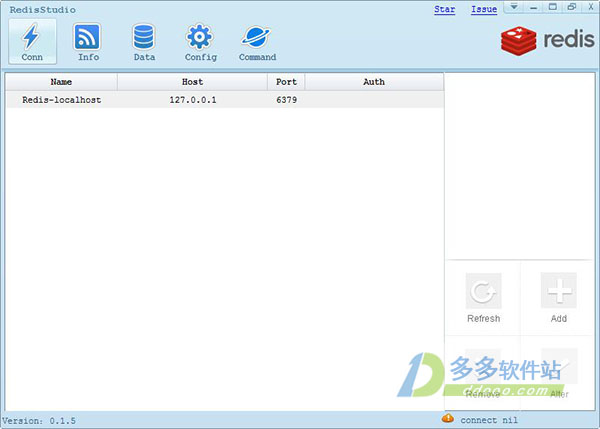Open the Star link

(444, 9)
